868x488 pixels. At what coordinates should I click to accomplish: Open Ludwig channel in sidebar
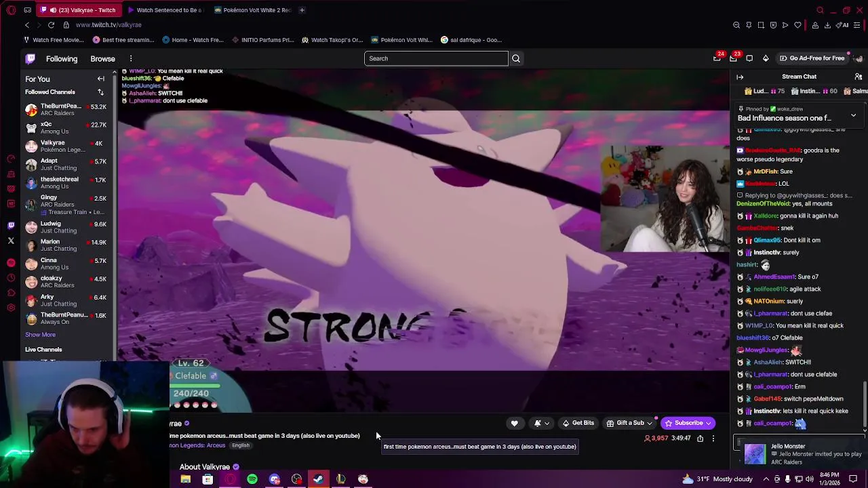(66, 227)
